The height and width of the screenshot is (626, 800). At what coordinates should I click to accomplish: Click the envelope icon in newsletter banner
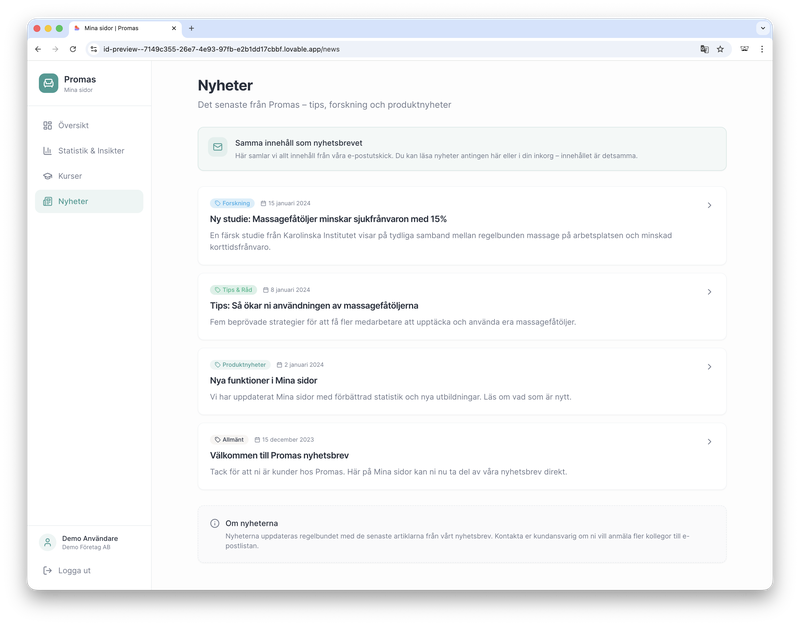pos(217,148)
